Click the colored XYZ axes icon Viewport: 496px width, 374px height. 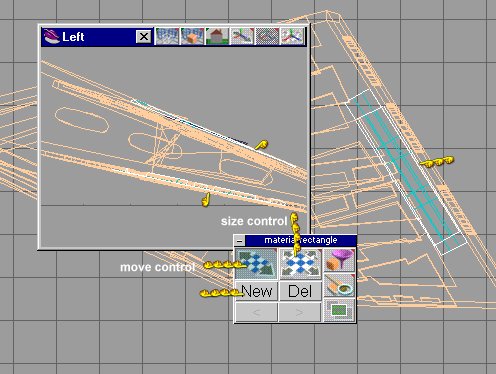click(292, 36)
